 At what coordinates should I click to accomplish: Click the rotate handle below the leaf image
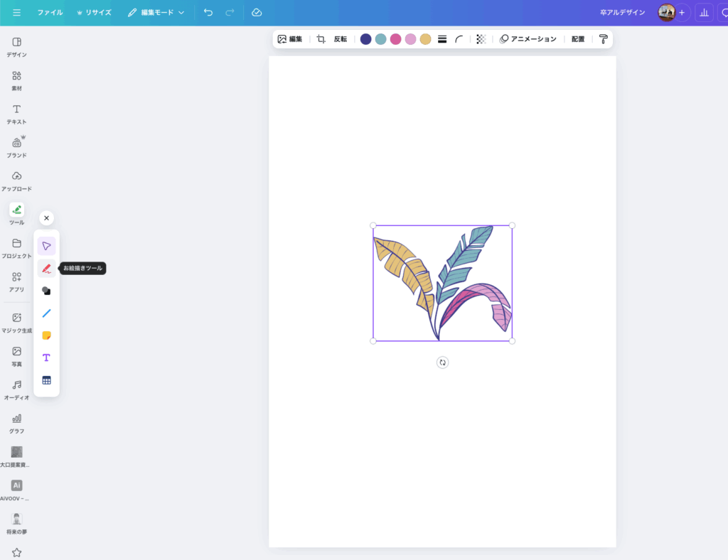[x=442, y=362]
